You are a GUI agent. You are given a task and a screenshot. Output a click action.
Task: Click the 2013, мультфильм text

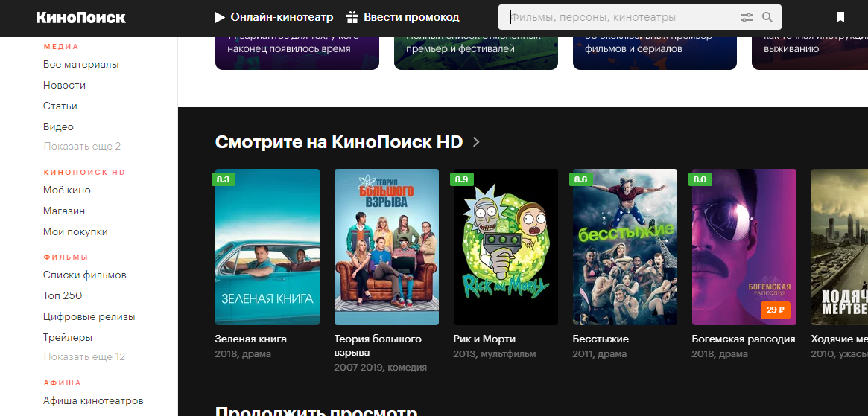click(494, 354)
